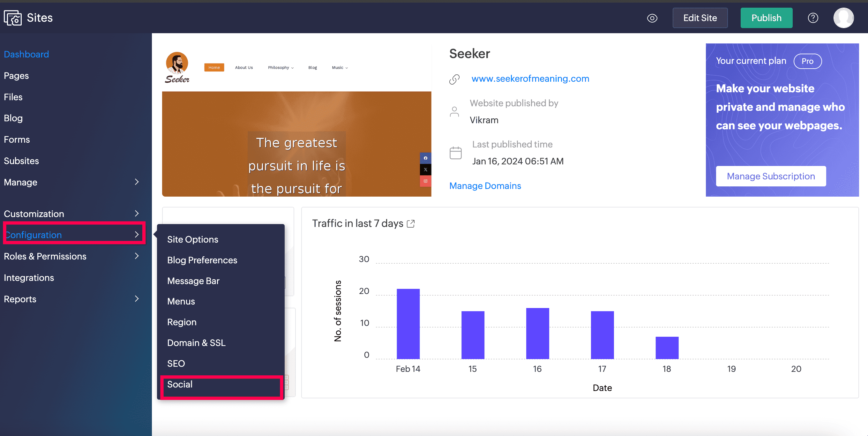This screenshot has width=868, height=436.
Task: Choose Domain & SSL menu item
Action: point(196,343)
